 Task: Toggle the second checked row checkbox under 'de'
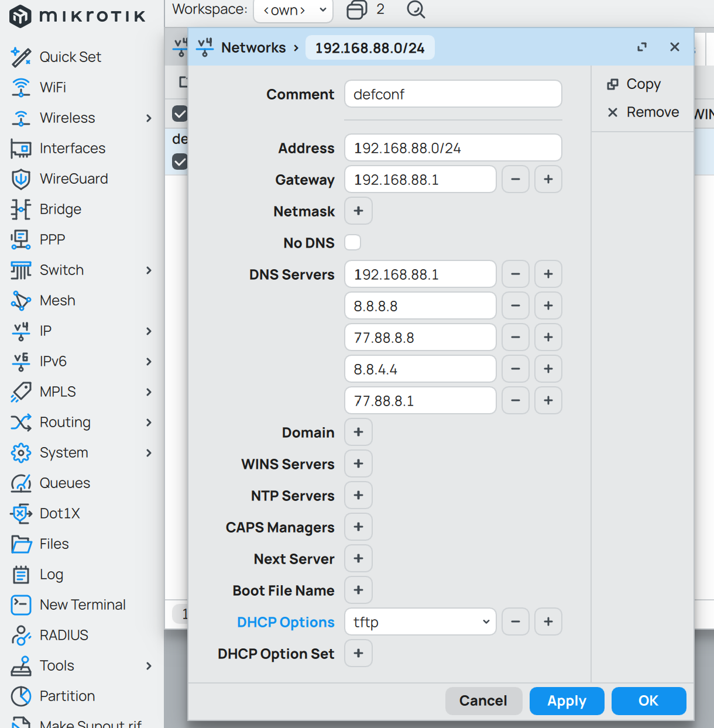pyautogui.click(x=180, y=162)
